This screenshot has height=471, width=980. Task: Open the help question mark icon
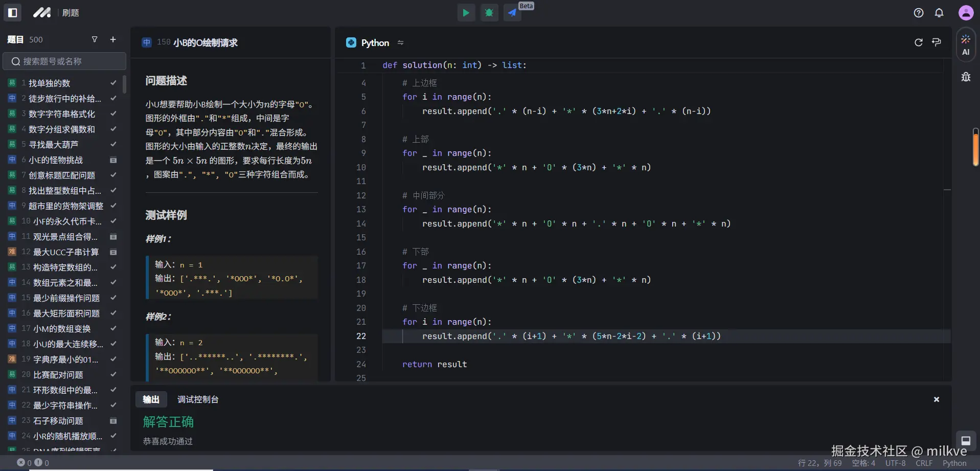pyautogui.click(x=919, y=13)
